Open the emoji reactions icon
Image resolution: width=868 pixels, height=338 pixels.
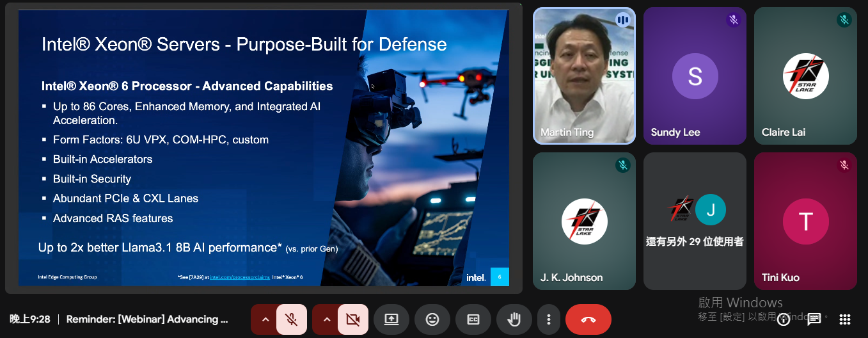pyautogui.click(x=432, y=319)
